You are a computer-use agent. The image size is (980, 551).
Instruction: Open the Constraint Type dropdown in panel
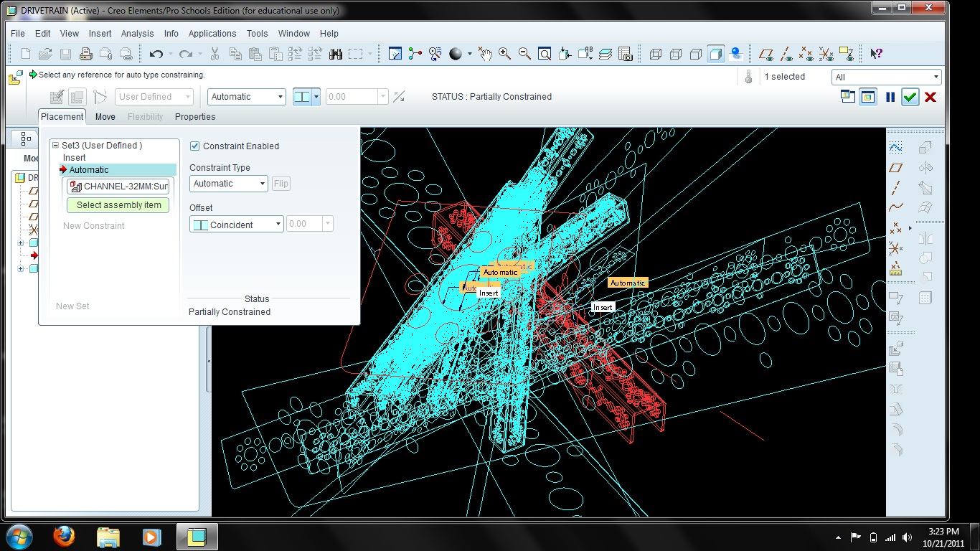click(229, 184)
